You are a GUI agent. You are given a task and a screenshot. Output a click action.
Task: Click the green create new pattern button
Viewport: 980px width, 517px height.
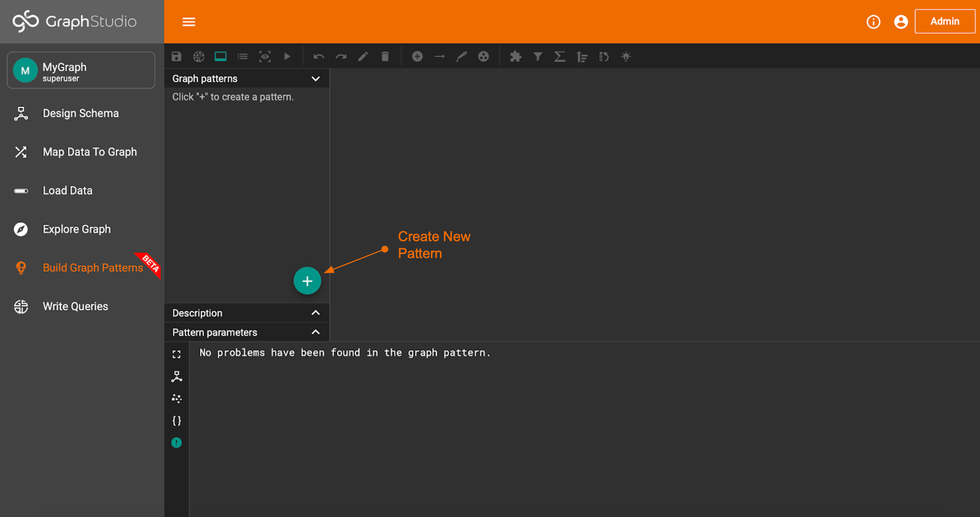[x=307, y=281]
